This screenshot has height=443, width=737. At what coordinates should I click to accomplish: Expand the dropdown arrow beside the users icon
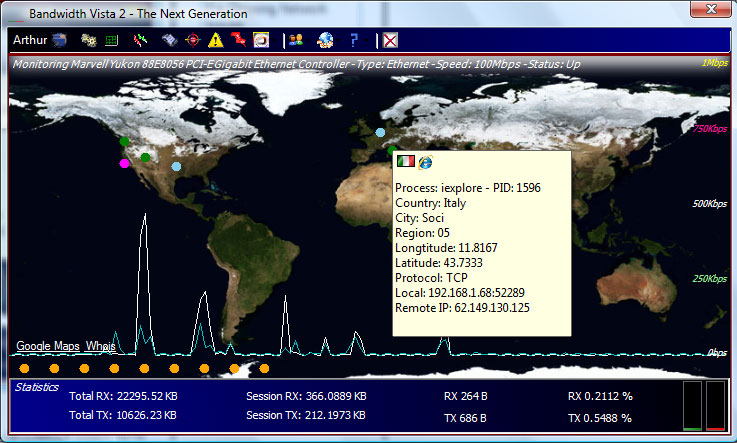click(308, 41)
